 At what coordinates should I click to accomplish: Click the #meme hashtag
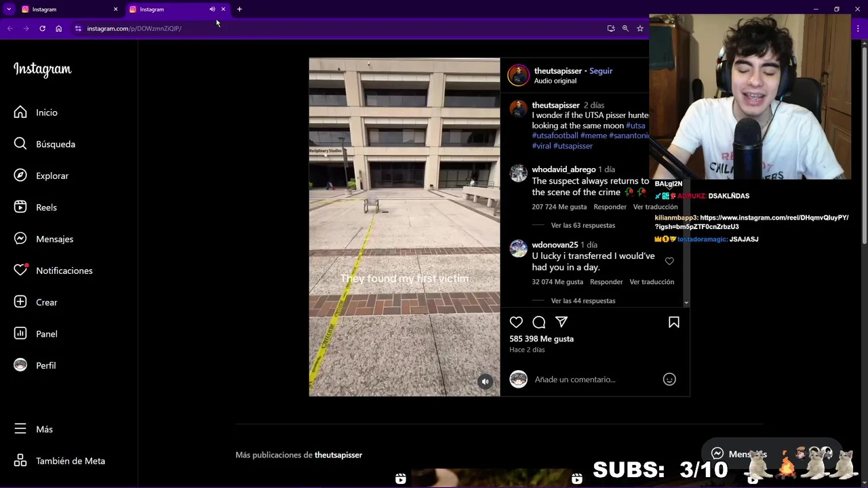click(593, 136)
